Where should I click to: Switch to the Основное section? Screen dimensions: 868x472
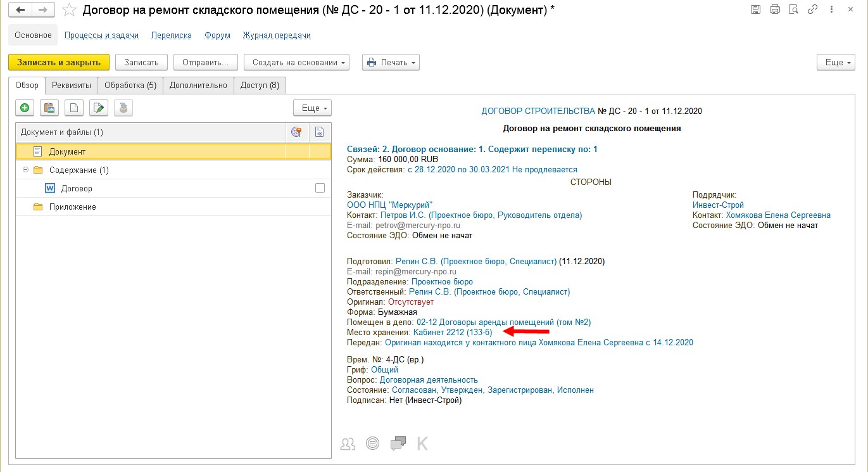pos(33,35)
